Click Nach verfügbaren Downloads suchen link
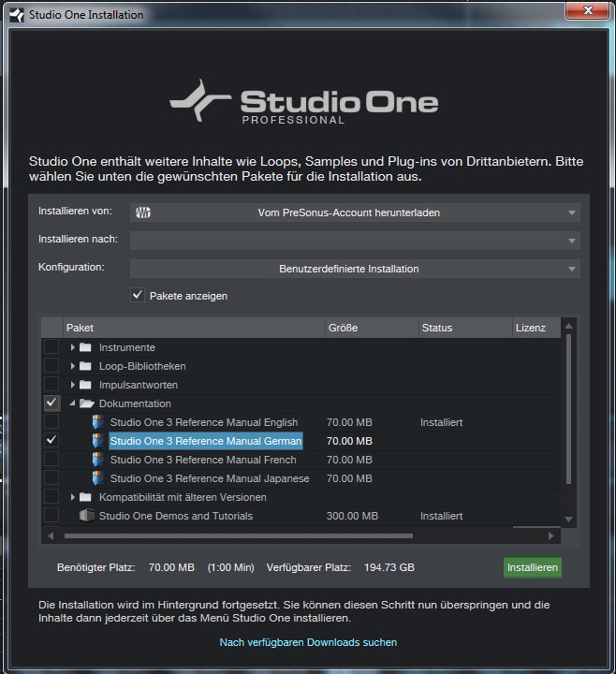The image size is (616, 674). click(x=308, y=642)
